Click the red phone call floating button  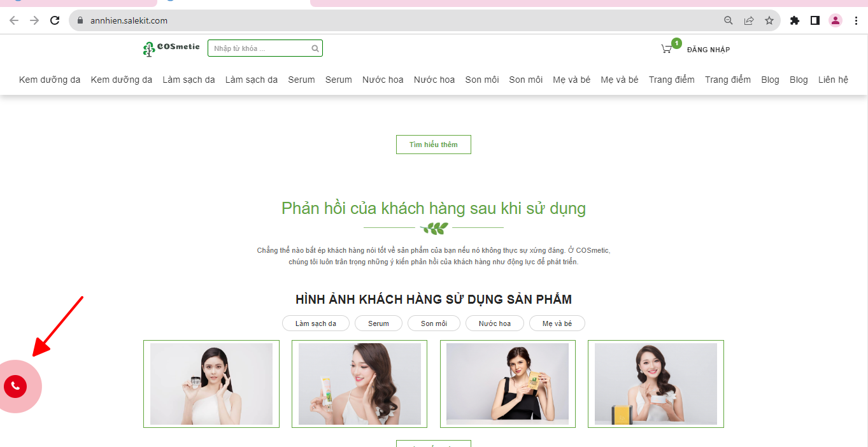pyautogui.click(x=15, y=386)
